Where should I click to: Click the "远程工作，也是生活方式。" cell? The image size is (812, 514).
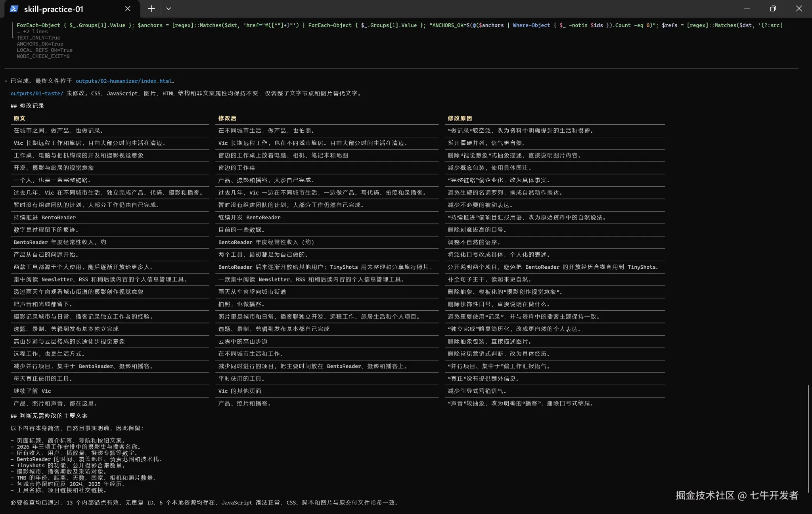pyautogui.click(x=49, y=354)
